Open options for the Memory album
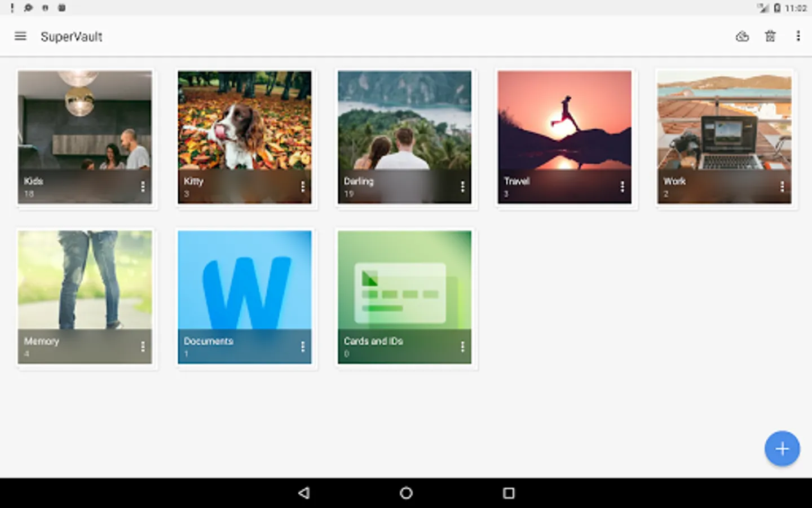Viewport: 812px width, 508px height. tap(143, 346)
